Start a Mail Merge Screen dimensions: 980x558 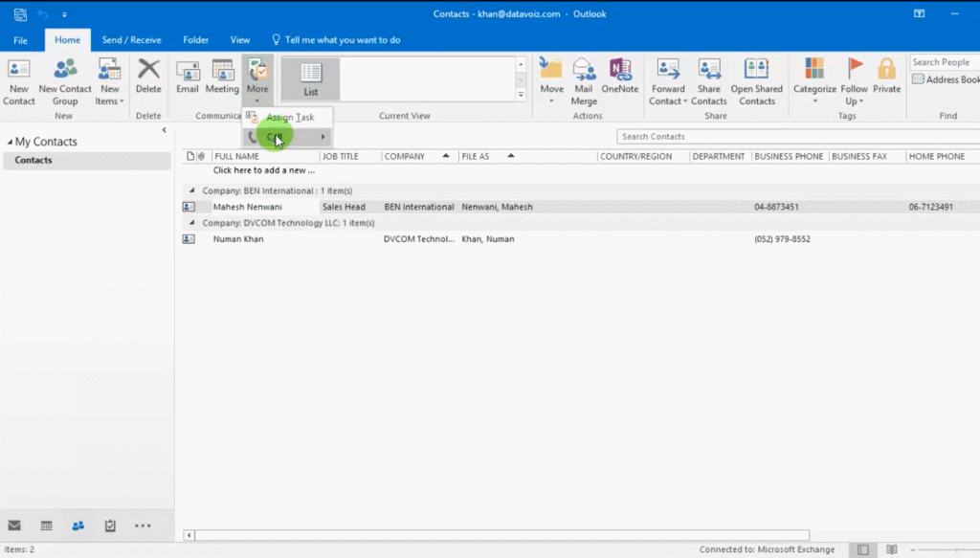[x=584, y=82]
